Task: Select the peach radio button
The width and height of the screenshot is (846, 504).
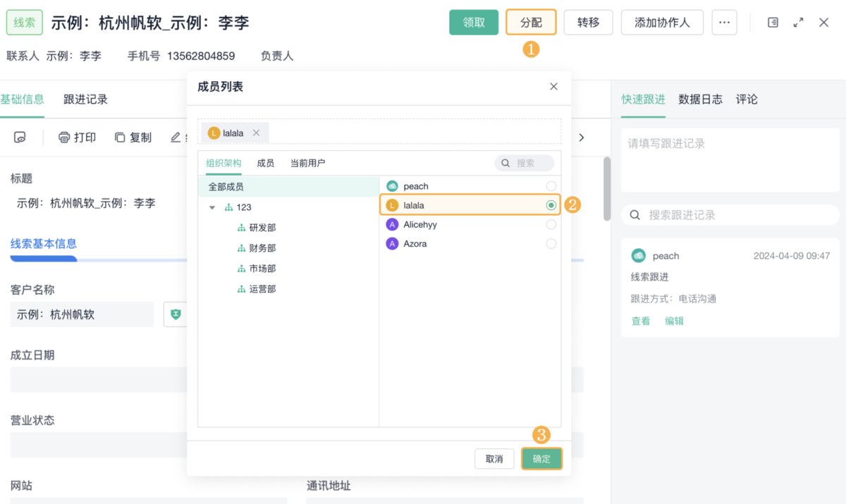Action: coord(551,186)
